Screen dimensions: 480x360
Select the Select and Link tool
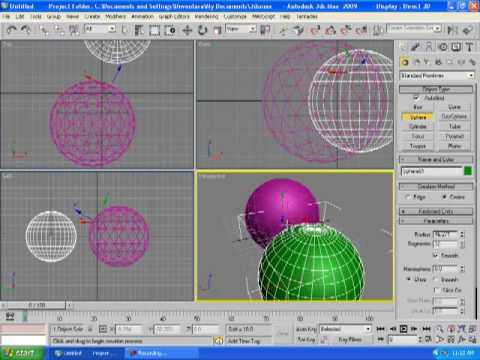(44, 30)
